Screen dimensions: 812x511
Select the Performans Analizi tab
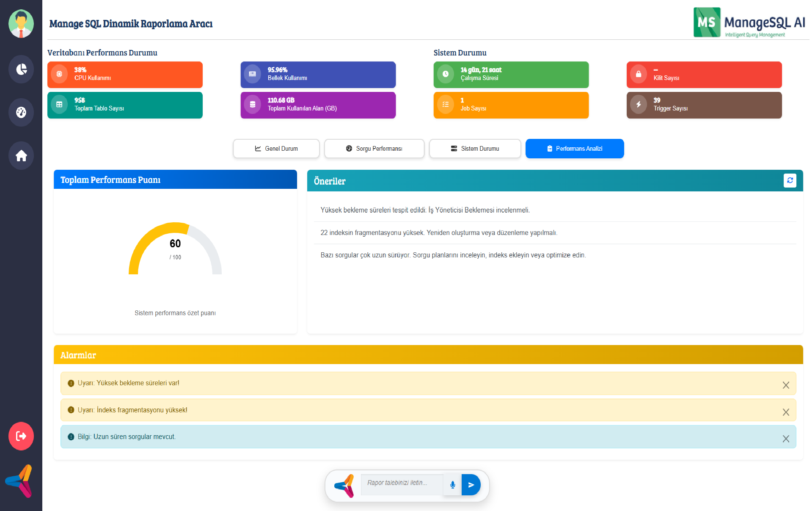click(575, 149)
